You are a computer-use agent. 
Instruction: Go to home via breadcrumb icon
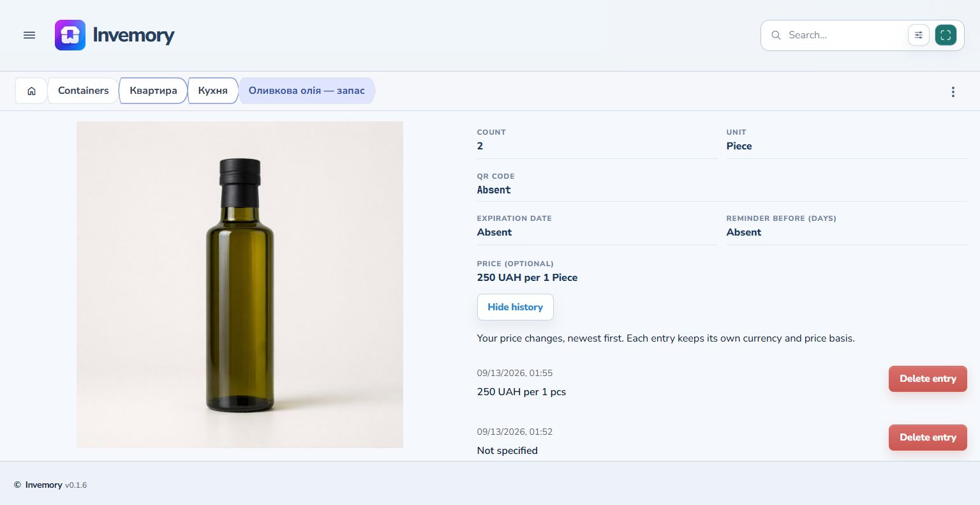[31, 91]
